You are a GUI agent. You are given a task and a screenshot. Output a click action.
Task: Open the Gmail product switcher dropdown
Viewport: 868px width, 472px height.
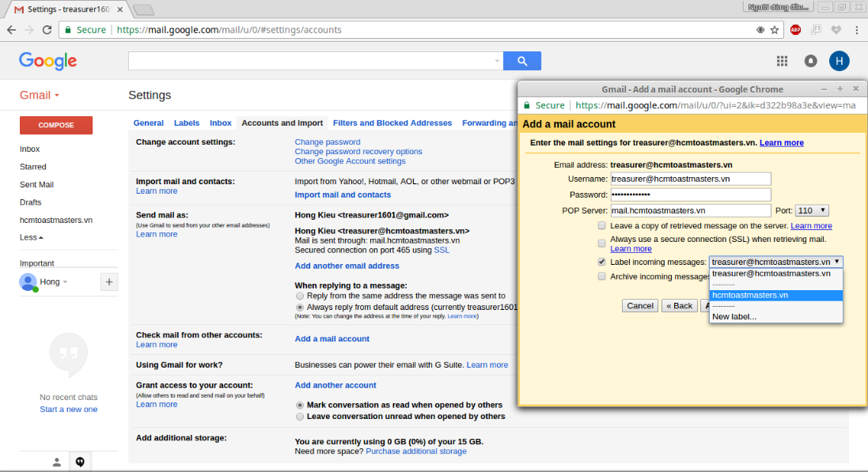click(x=40, y=95)
